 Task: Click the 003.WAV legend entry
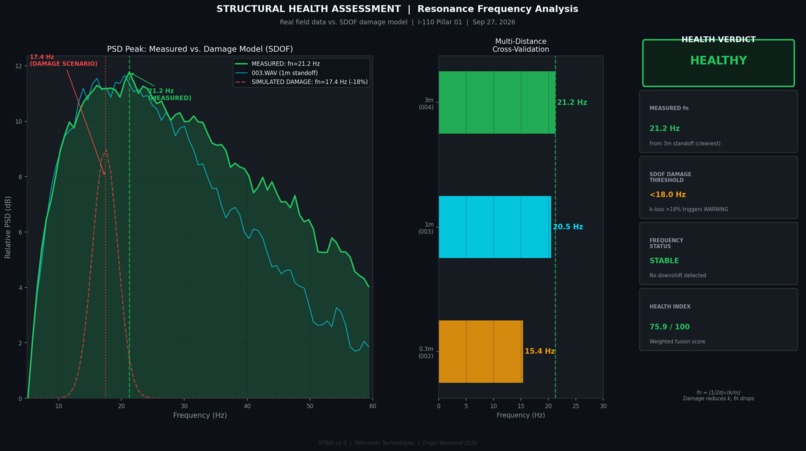point(277,73)
